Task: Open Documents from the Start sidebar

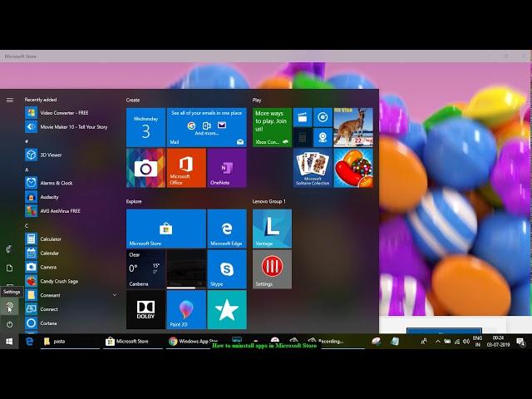Action: (9, 268)
